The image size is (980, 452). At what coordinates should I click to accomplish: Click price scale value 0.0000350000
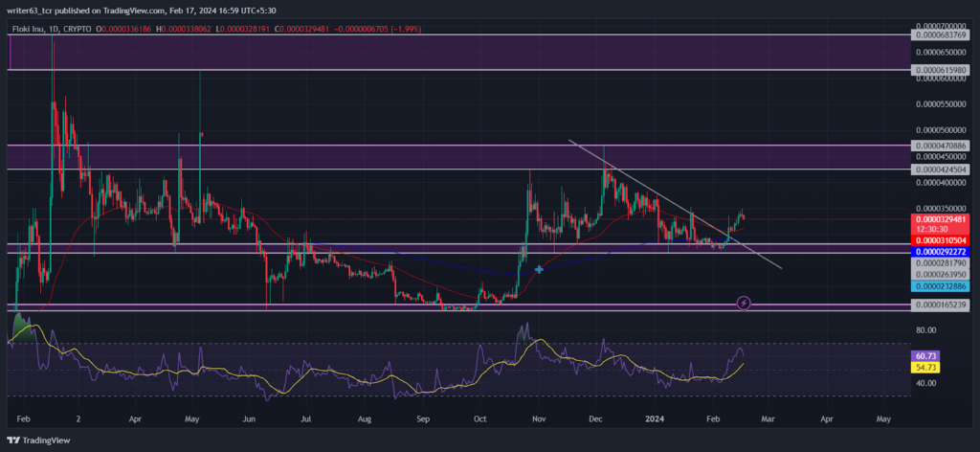[940, 208]
